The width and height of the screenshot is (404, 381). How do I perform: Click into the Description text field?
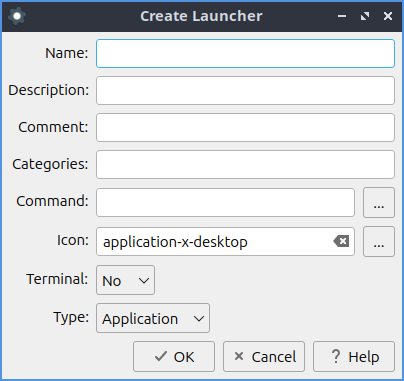[245, 90]
